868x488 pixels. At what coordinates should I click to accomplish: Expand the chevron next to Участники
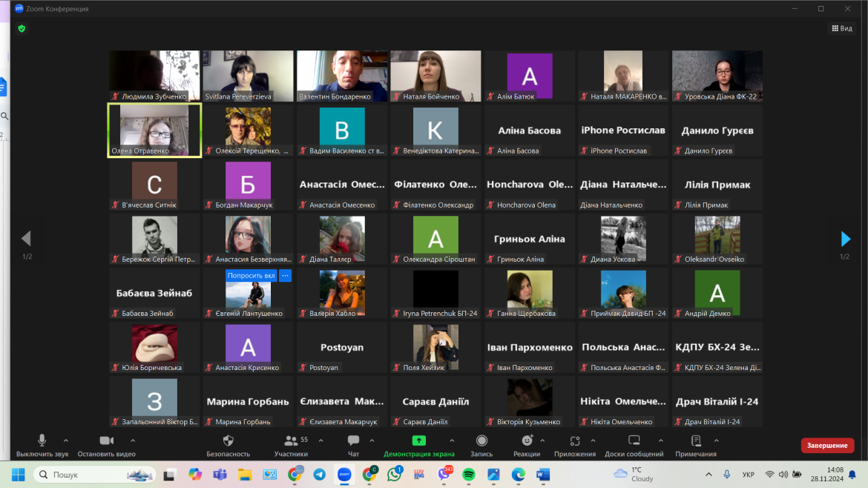pyautogui.click(x=320, y=440)
